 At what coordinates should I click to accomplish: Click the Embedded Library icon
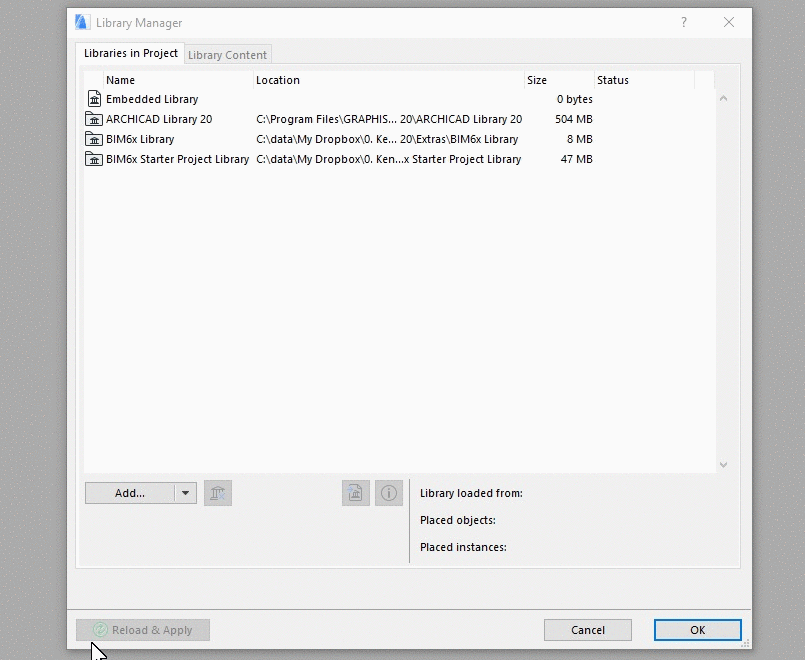tap(94, 99)
